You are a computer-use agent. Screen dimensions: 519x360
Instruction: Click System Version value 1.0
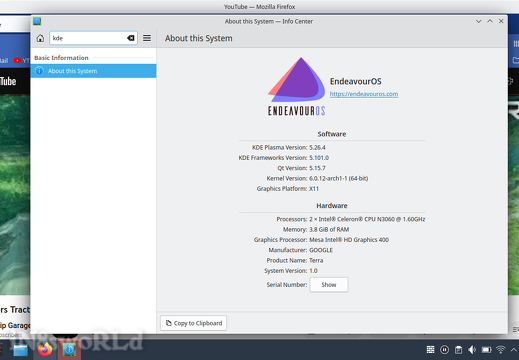313,271
